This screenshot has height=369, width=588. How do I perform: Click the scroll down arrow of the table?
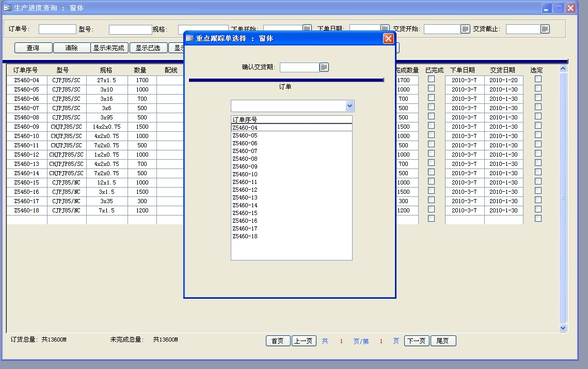(563, 328)
